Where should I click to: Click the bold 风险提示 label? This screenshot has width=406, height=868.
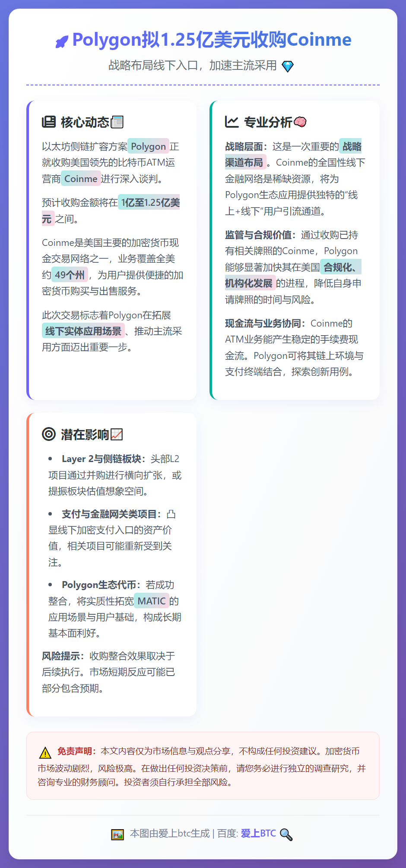tap(63, 656)
